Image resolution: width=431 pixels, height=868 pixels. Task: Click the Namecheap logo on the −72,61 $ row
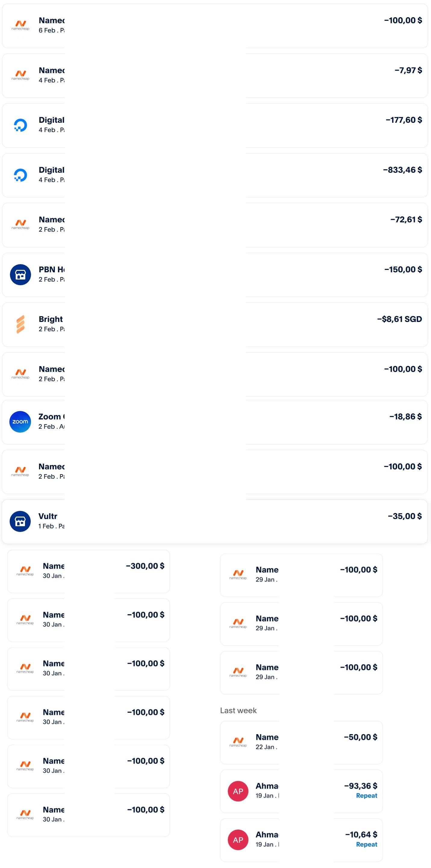[20, 224]
